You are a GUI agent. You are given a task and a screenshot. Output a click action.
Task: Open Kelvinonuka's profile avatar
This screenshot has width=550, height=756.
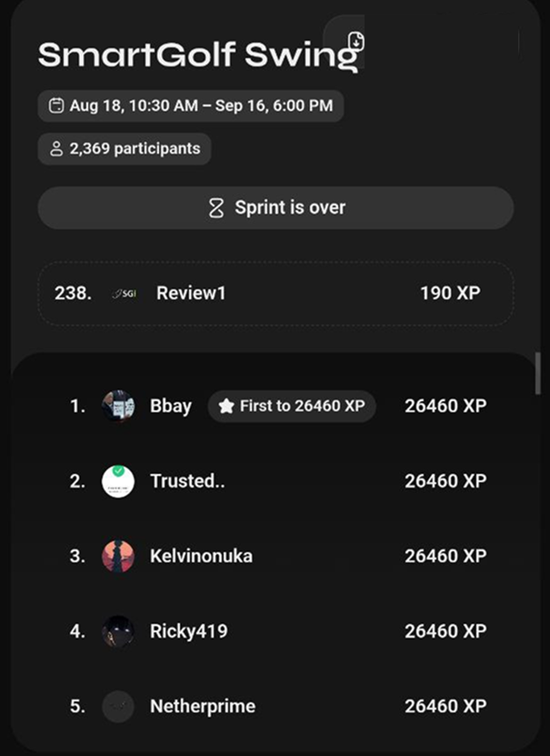(x=118, y=556)
